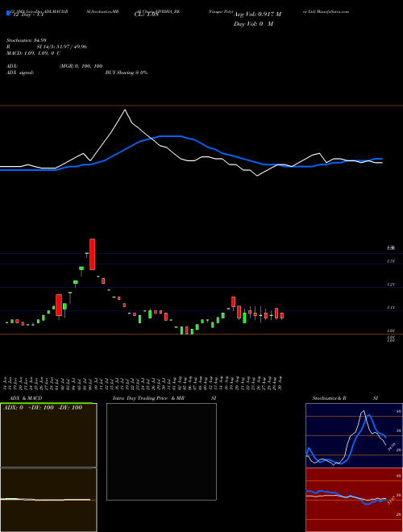
Task: Click the stochastics chart with navy background
Action: click(x=354, y=435)
